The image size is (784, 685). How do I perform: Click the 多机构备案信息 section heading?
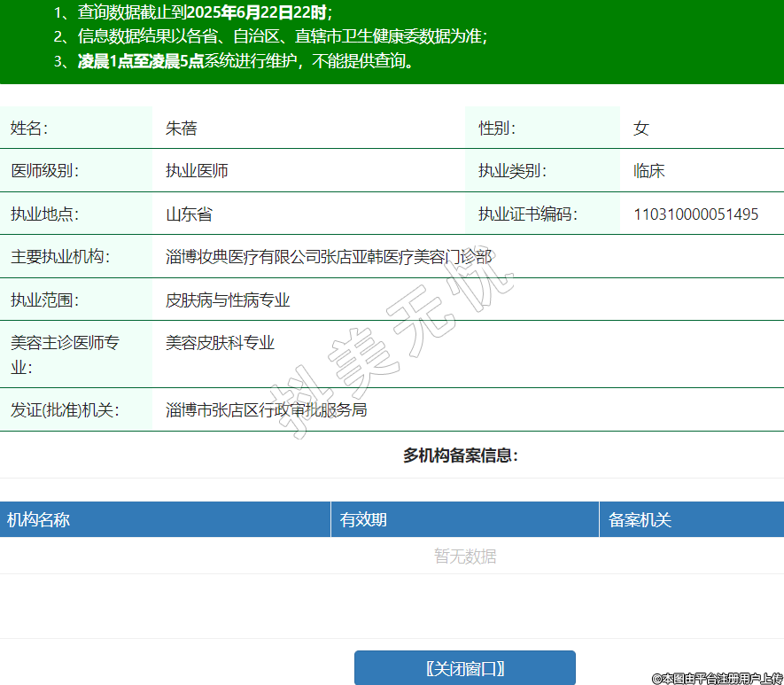460,455
